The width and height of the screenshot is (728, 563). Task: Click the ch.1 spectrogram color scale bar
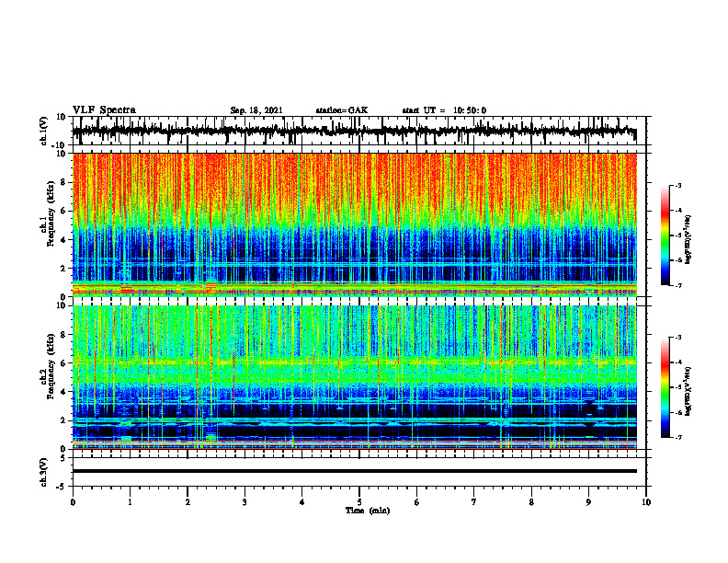(665, 236)
